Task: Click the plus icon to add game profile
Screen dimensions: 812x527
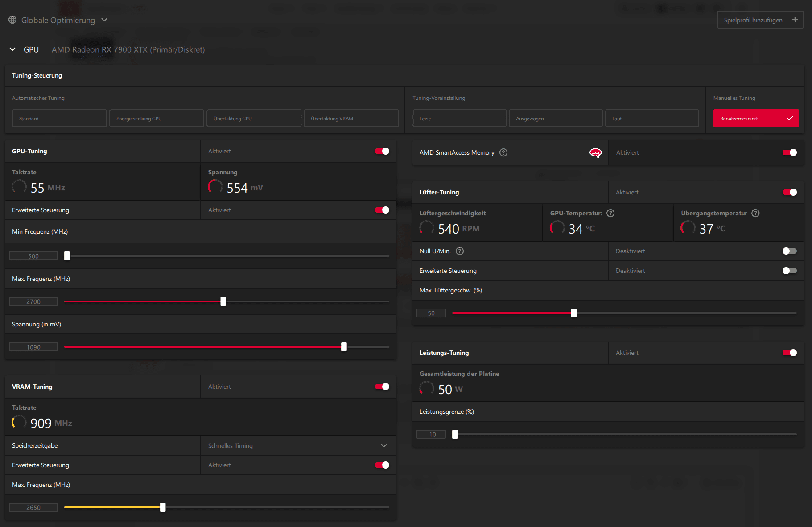Action: (795, 20)
